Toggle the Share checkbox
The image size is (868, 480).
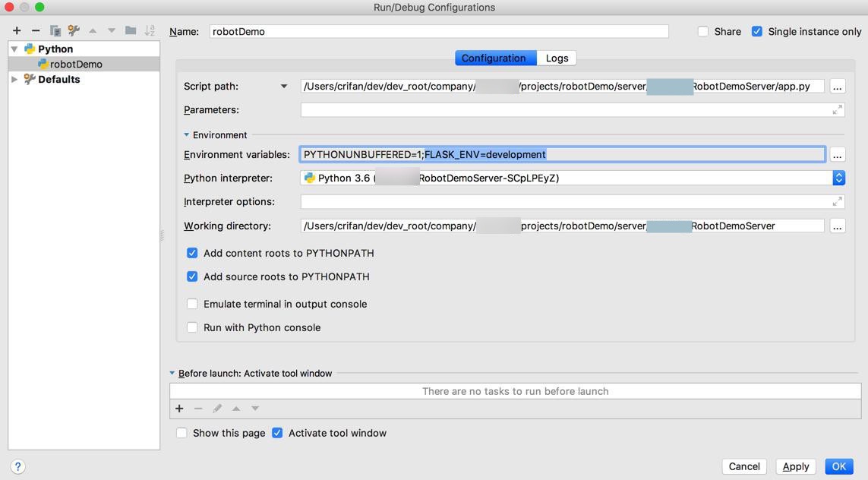(703, 32)
